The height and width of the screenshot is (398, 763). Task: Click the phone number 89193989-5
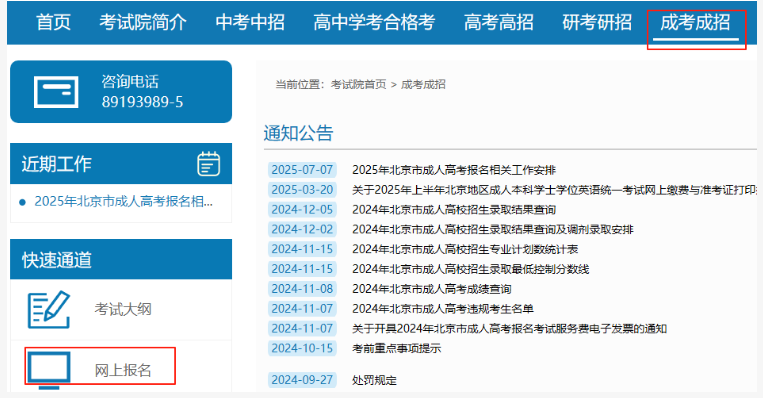142,102
